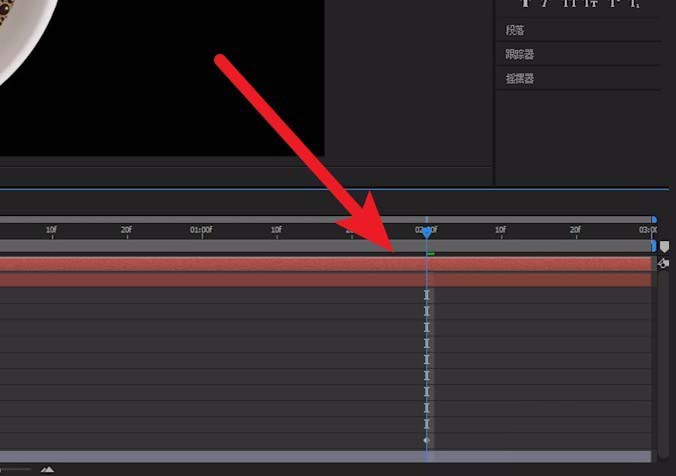
Task: Click the work area end handle
Action: click(654, 246)
